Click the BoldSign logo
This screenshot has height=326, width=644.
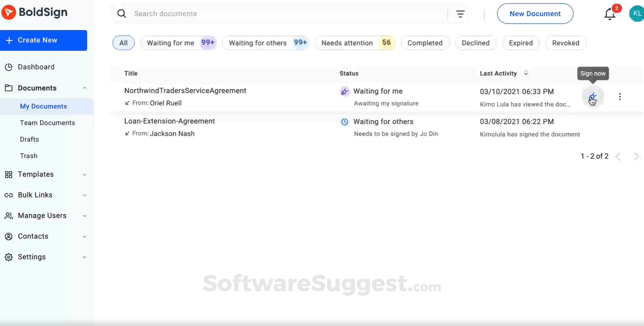(34, 13)
